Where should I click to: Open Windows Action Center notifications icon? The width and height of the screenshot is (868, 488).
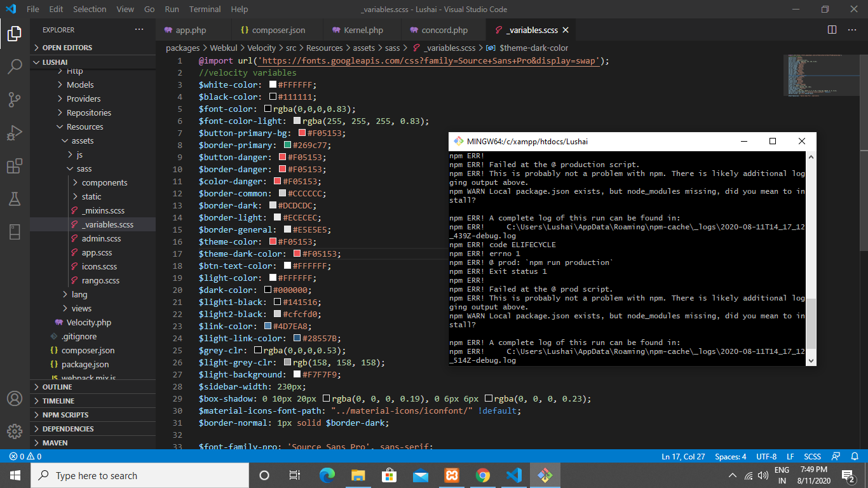(x=848, y=475)
